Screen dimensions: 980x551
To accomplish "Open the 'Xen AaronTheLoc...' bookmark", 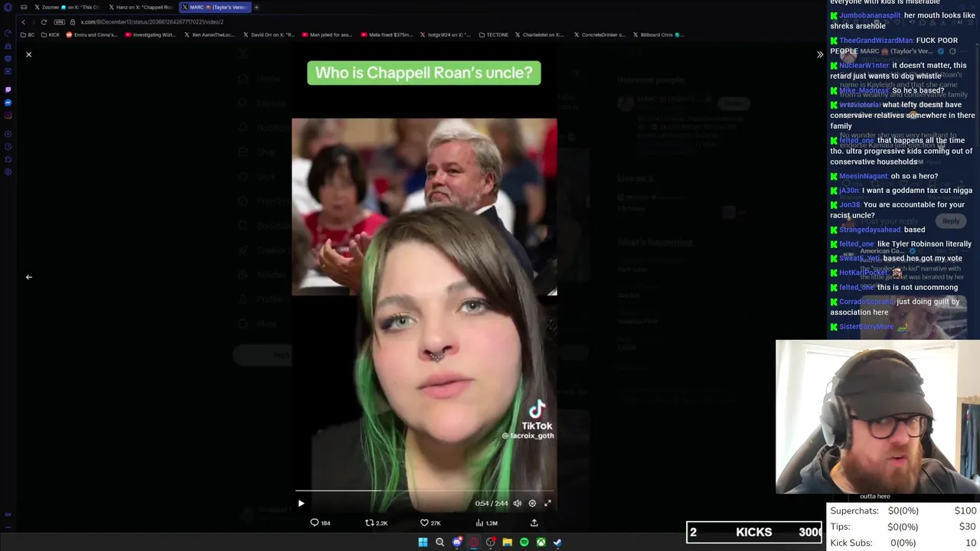I will tap(209, 34).
